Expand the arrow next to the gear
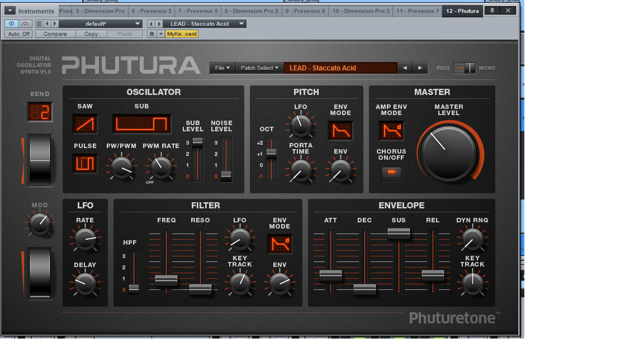The image size is (644, 362). (161, 34)
